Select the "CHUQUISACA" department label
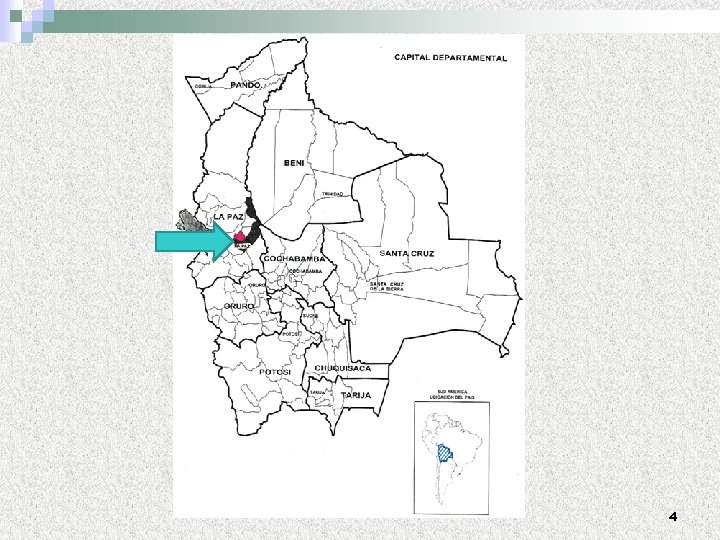The width and height of the screenshot is (720, 540). 343,368
